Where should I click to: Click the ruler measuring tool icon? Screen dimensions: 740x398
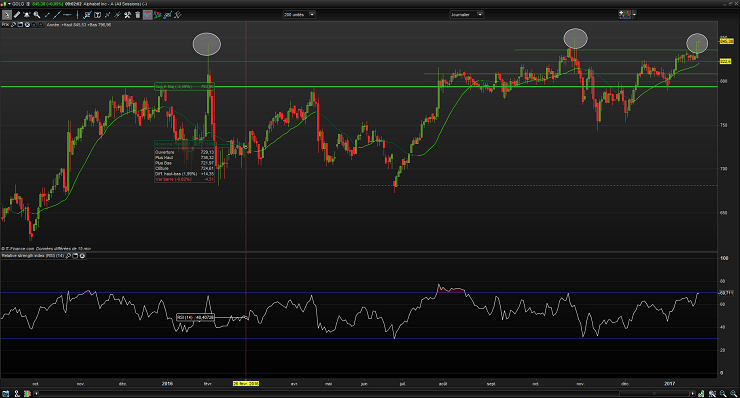[x=17, y=15]
